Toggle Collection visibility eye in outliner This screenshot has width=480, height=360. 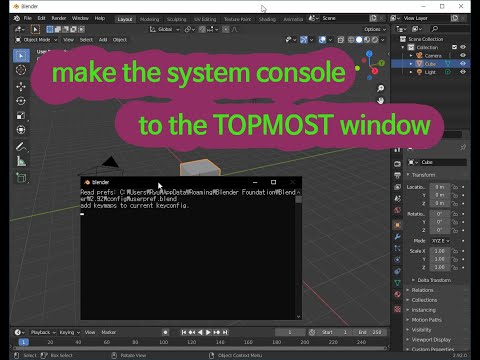click(x=463, y=47)
